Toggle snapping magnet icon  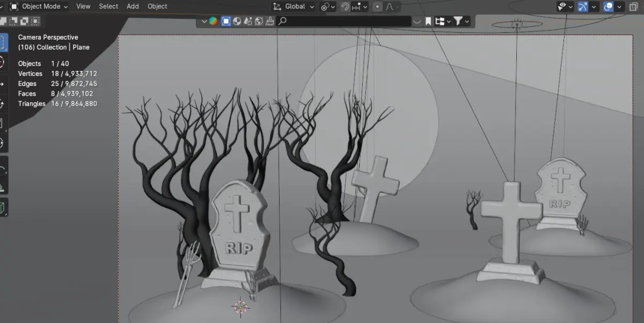pyautogui.click(x=346, y=6)
